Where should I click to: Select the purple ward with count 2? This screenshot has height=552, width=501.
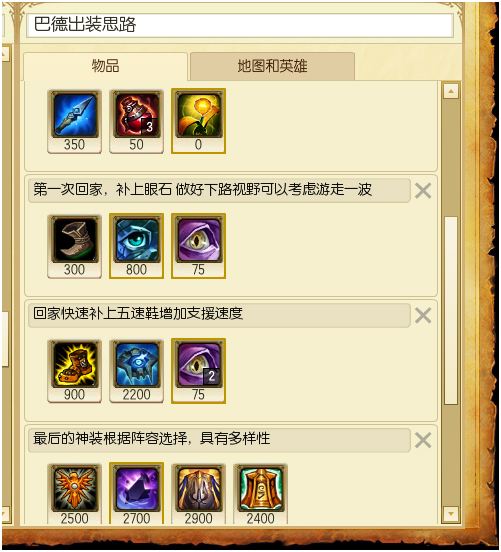(198, 371)
